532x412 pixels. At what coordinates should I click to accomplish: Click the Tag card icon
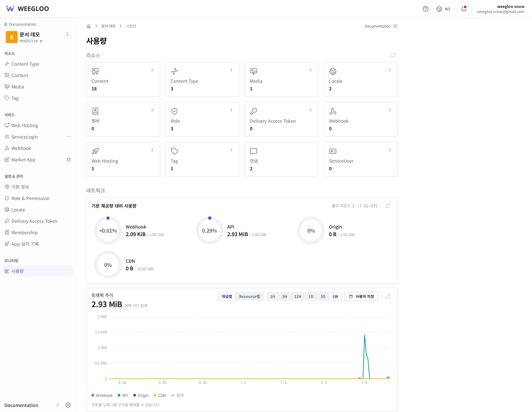tap(174, 151)
